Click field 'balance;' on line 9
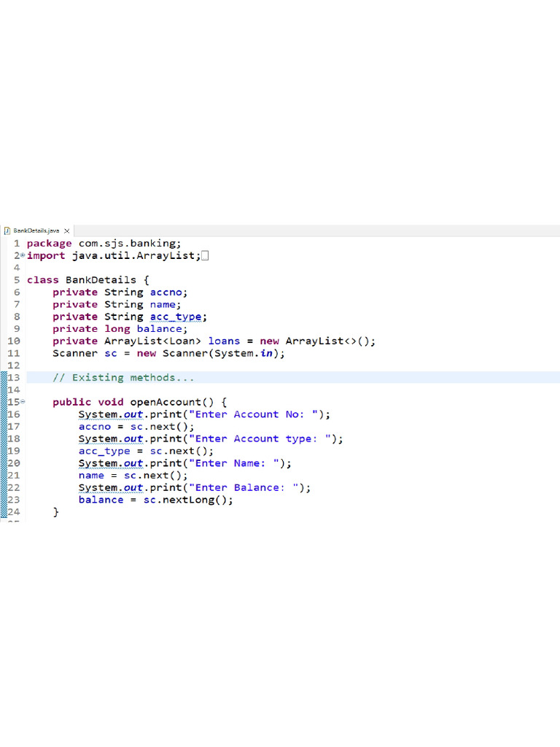Screen dimensions: 560x747 (162, 329)
